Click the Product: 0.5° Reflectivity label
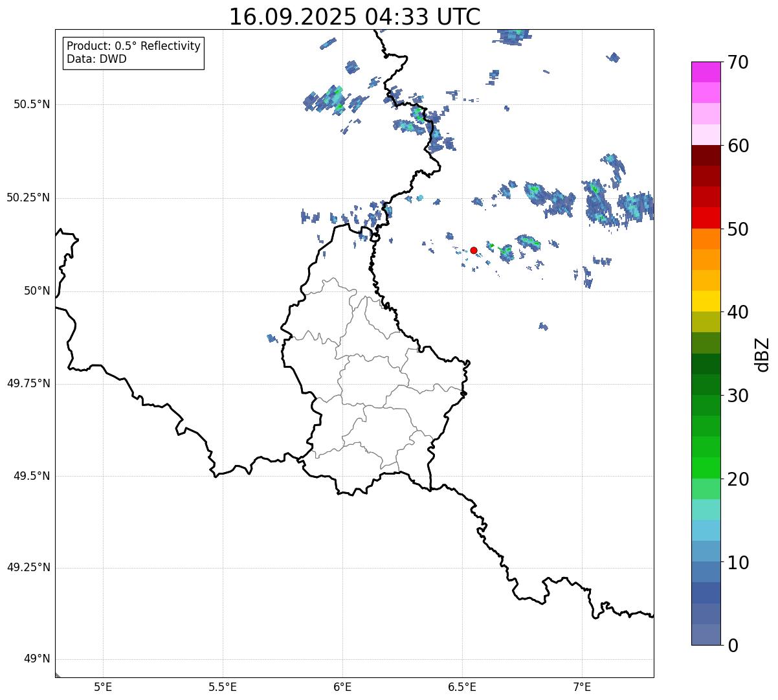Image resolution: width=778 pixels, height=700 pixels. [133, 47]
